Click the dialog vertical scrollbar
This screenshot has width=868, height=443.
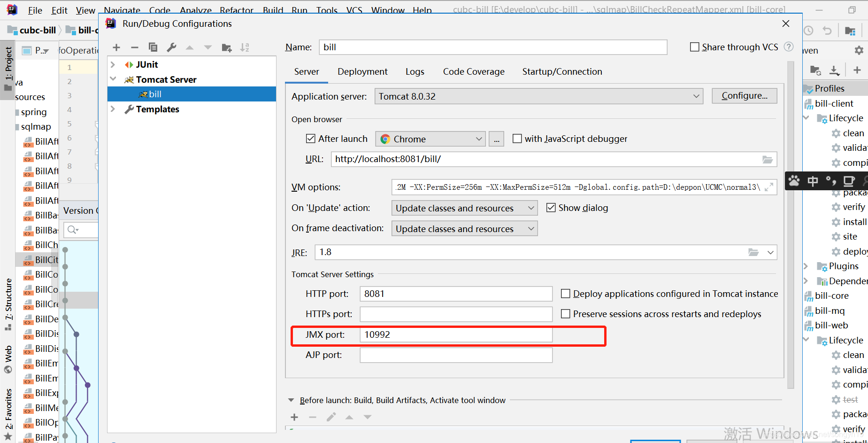coord(791,225)
